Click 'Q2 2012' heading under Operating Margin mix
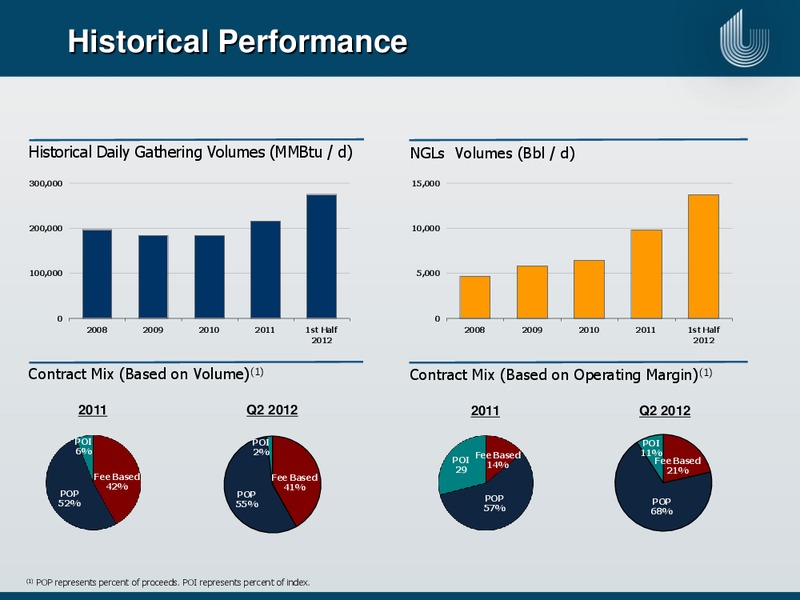 (665, 411)
